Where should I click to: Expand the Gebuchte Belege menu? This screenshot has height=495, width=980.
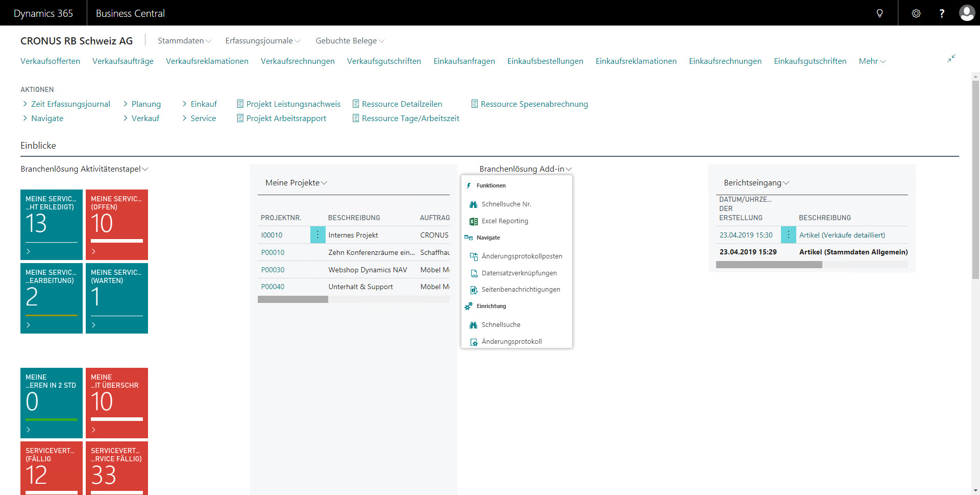coord(350,41)
